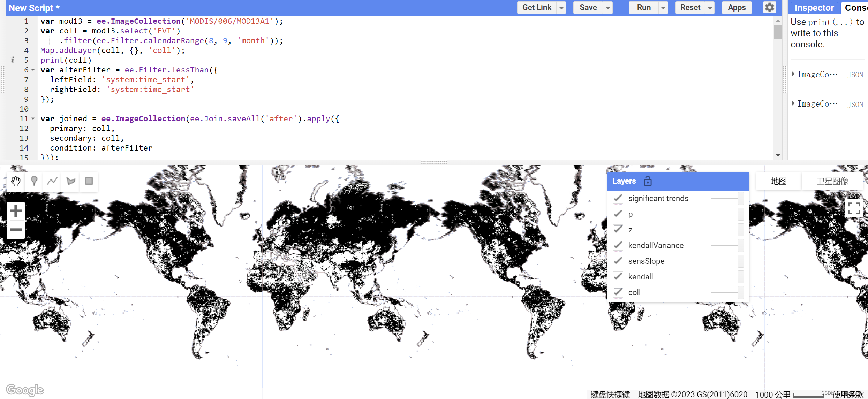Select the line drawing tool
This screenshot has height=399, width=868.
point(52,181)
